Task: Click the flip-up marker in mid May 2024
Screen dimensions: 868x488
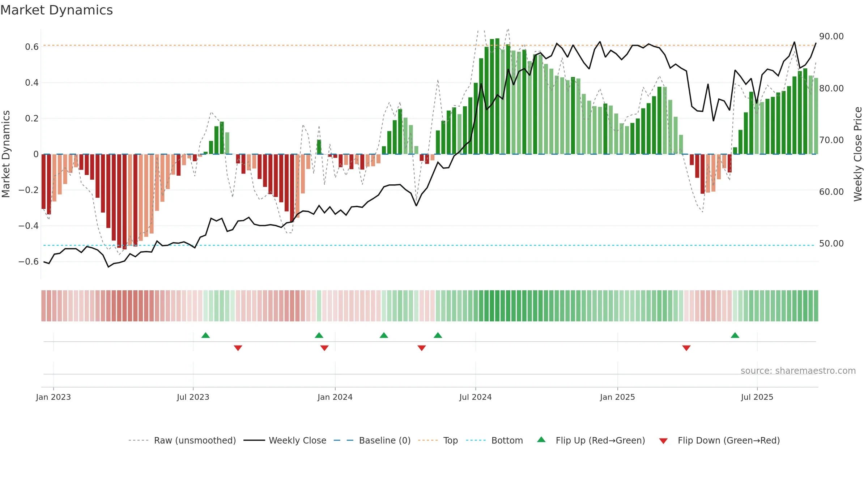Action: tap(438, 335)
